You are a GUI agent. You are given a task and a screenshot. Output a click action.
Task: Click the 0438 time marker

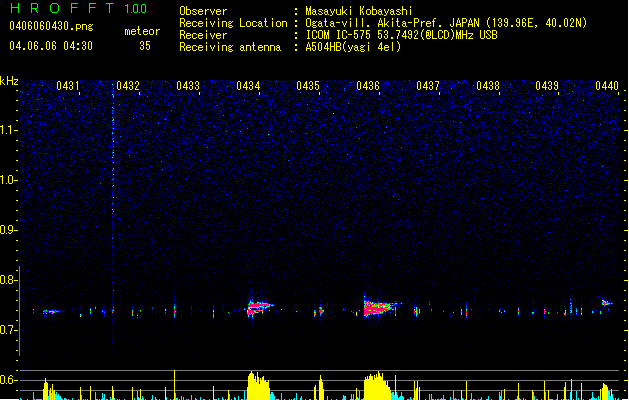pyautogui.click(x=488, y=86)
